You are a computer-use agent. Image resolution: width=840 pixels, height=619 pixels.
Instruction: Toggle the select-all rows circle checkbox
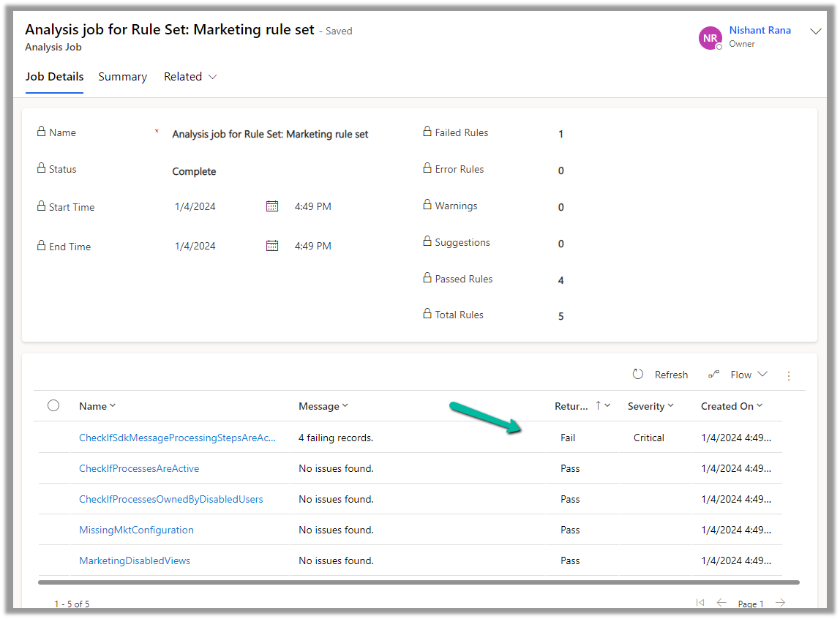point(53,405)
